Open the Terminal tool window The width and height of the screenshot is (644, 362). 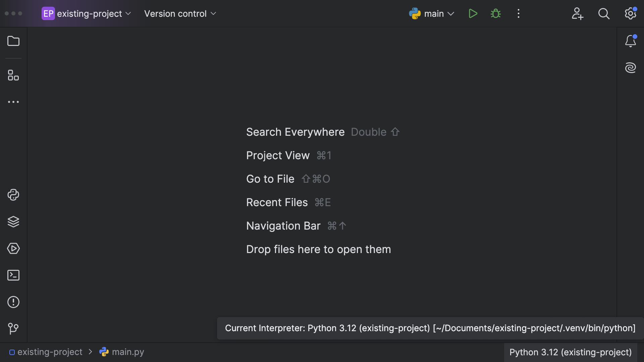(13, 275)
